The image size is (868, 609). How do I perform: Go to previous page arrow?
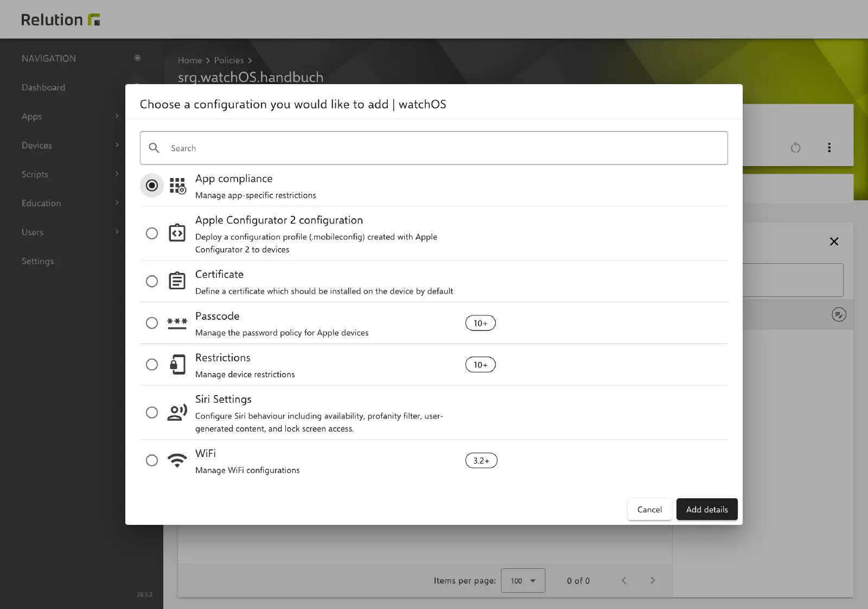pos(624,581)
